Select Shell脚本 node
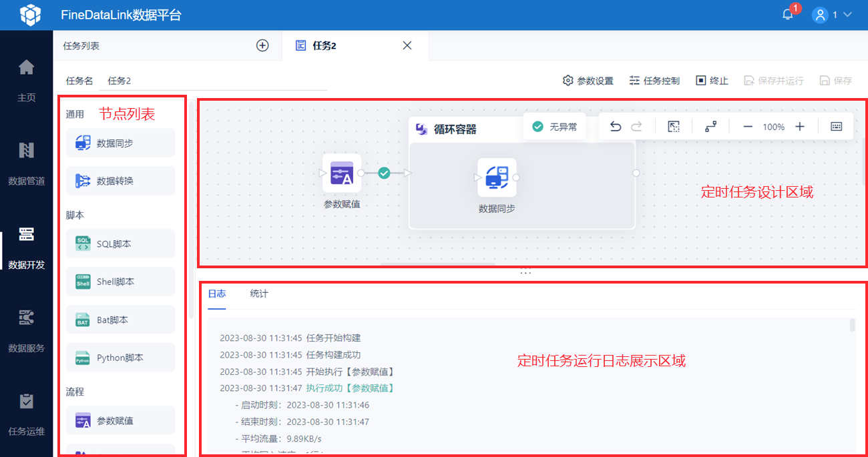Image resolution: width=868 pixels, height=457 pixels. point(120,282)
